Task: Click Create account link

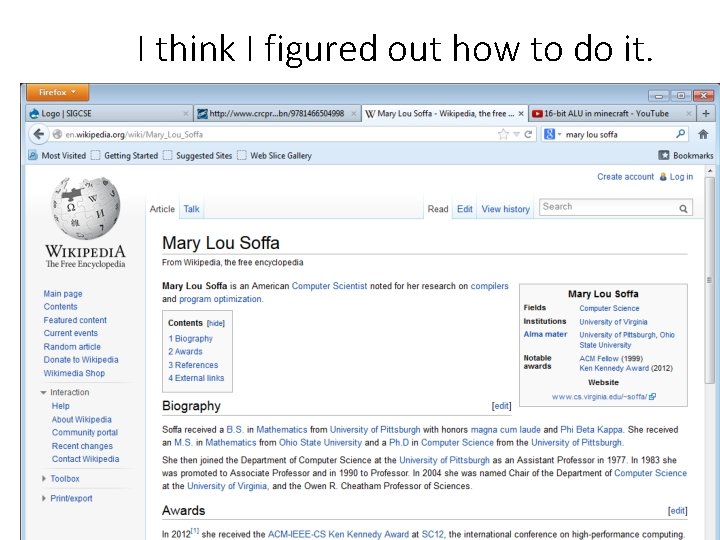Action: point(625,177)
